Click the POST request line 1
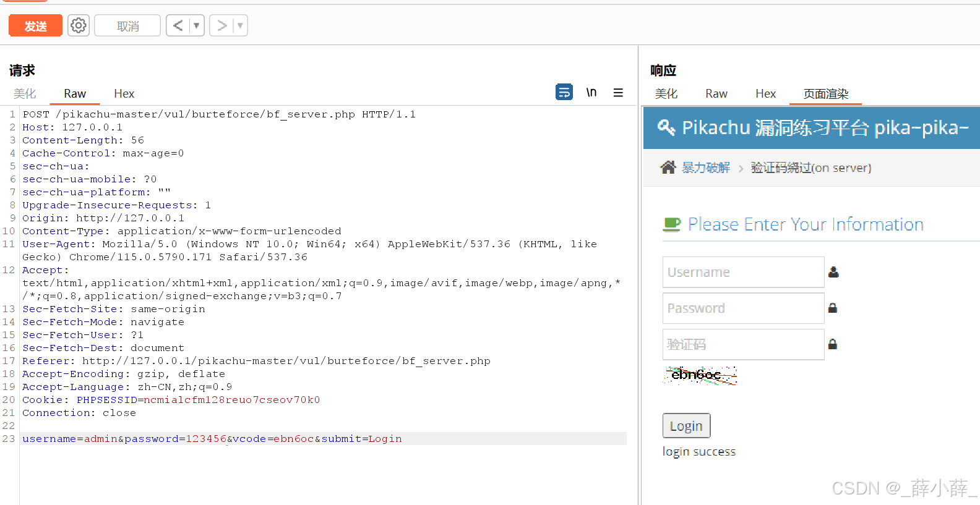The width and height of the screenshot is (980, 505). (219, 114)
